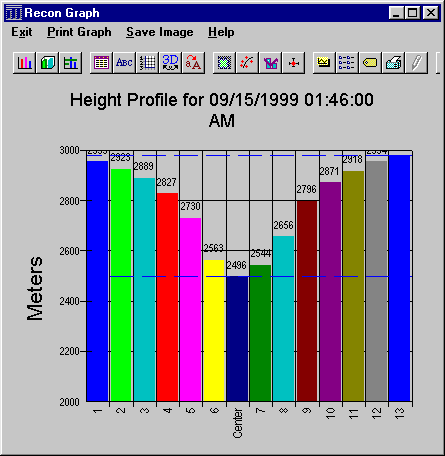Toggle the legend list icon
This screenshot has width=445, height=456.
347,63
